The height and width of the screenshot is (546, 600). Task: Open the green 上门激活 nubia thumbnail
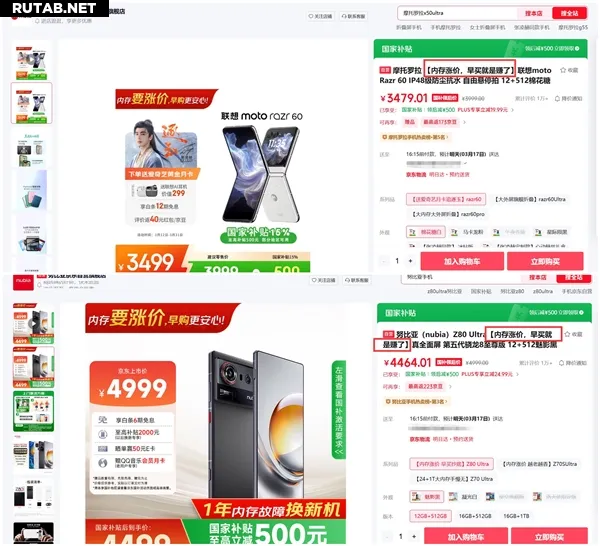coord(33,411)
